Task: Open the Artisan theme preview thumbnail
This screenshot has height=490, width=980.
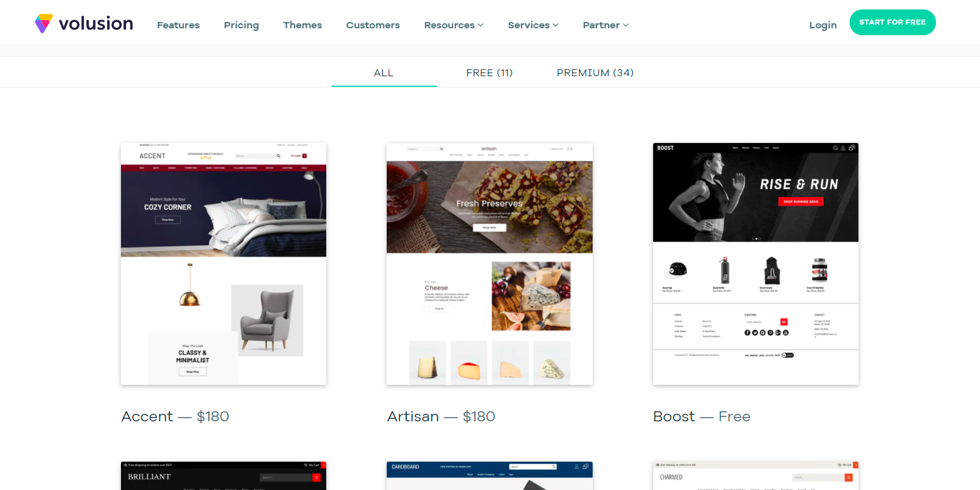Action: click(x=489, y=264)
